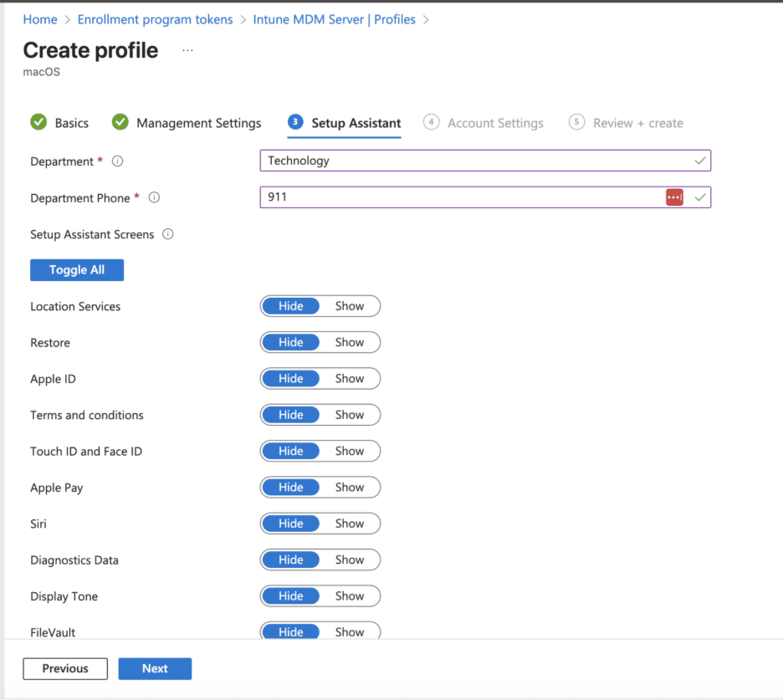Click the Department text field
This screenshot has height=700, width=783.
(x=477, y=161)
